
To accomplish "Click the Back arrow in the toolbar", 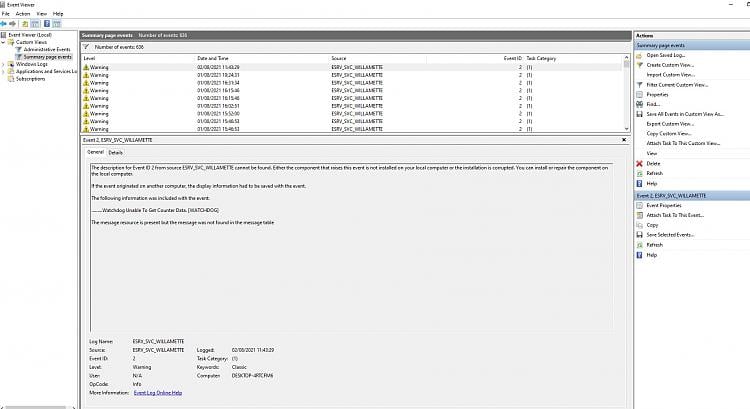I will [x=4, y=23].
